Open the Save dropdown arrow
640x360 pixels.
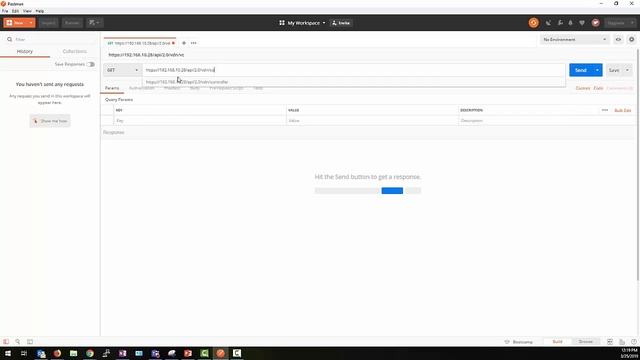tap(627, 70)
